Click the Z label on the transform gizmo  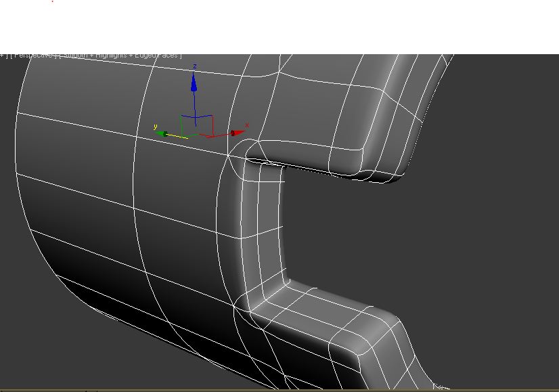[x=196, y=67]
